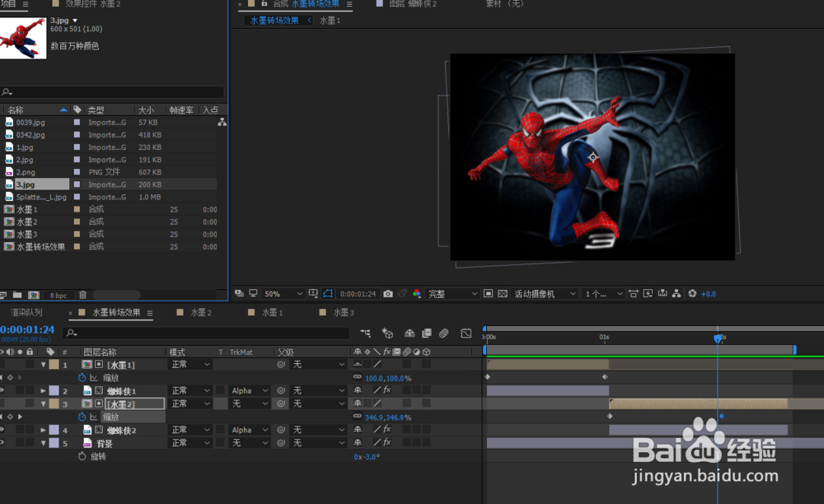Toggle the draft 3D icon in timeline

(x=387, y=333)
